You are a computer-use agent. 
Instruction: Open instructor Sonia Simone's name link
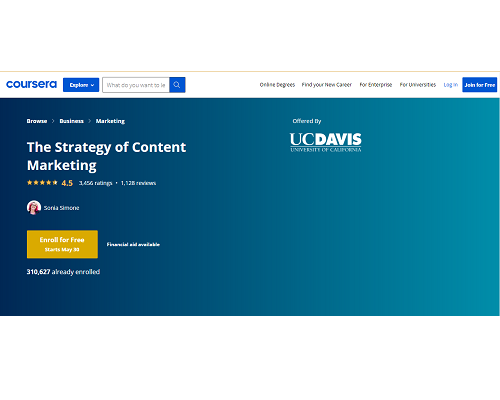[62, 208]
